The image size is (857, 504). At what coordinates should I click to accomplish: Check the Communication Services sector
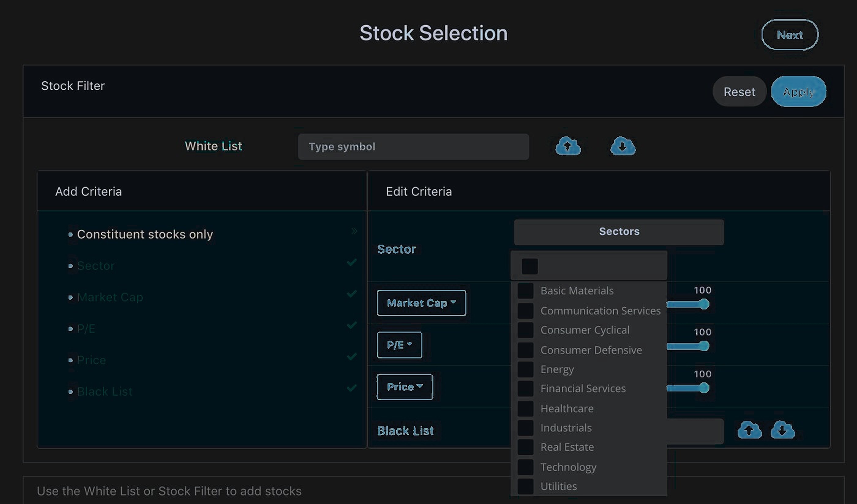pyautogui.click(x=526, y=311)
